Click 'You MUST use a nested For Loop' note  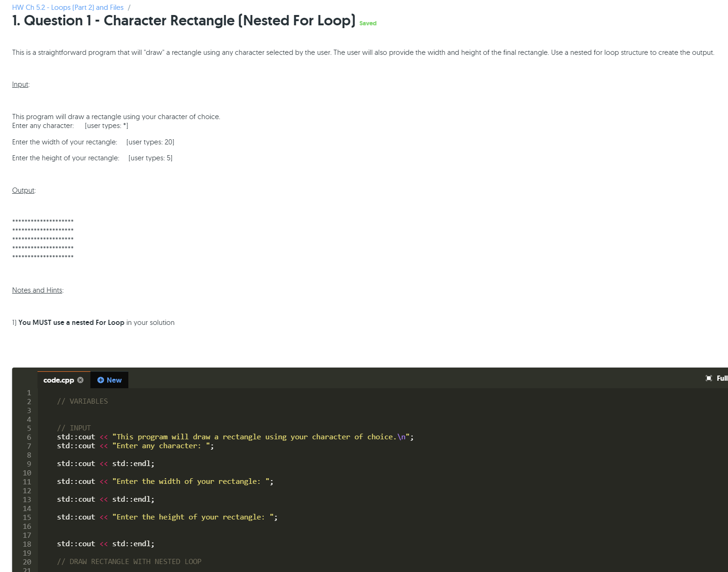71,323
